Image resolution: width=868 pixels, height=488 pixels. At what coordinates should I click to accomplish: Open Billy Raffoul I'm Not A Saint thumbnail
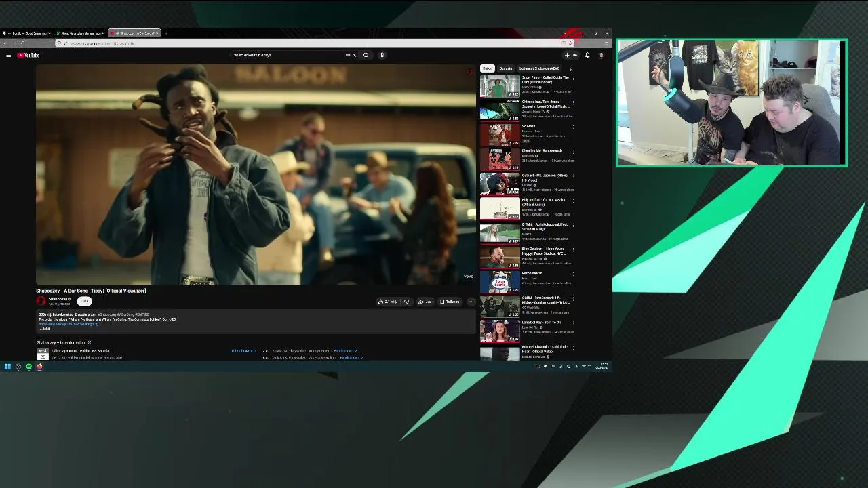click(x=500, y=208)
